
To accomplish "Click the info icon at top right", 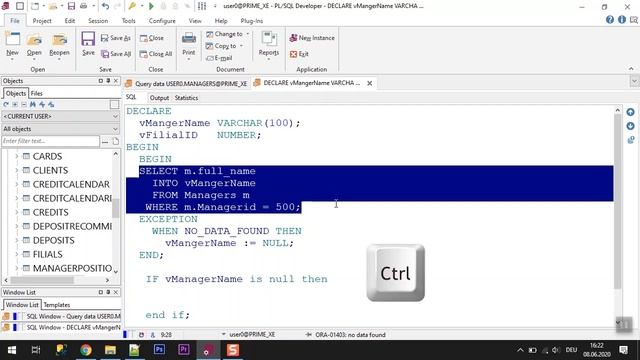I will click(622, 20).
